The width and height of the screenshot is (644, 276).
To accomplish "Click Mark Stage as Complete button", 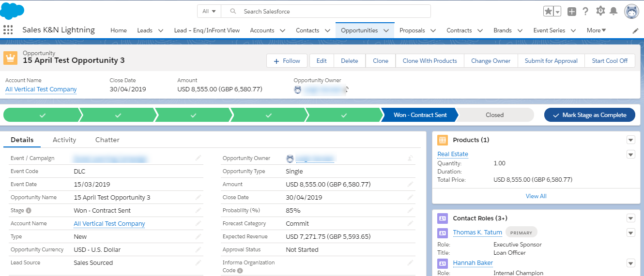I will (x=589, y=115).
